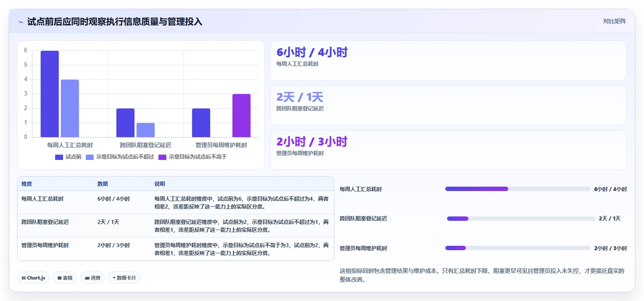Click the 进度 tag
Image resolution: width=644 pixels, height=301 pixels.
tap(92, 278)
